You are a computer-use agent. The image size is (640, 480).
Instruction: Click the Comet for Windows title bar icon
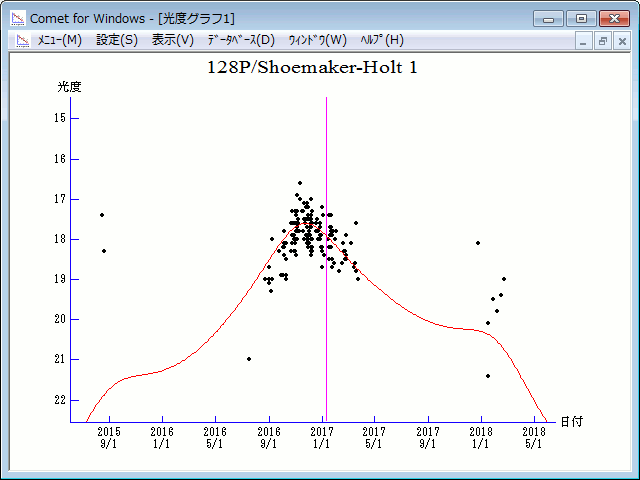[18, 18]
